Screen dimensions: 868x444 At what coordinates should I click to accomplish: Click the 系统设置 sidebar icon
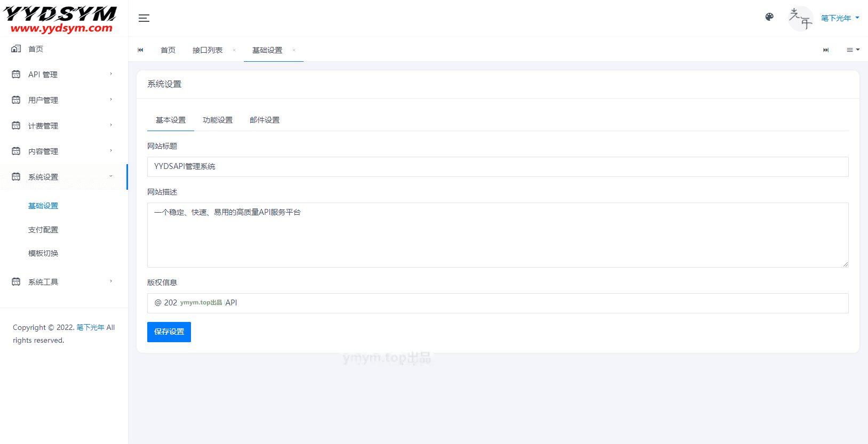point(16,176)
